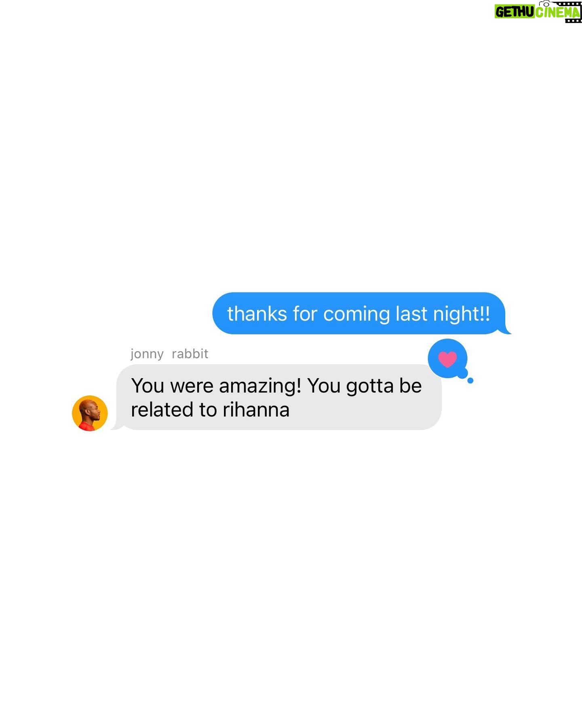Click the word 'amazing!' in gray bubble
This screenshot has width=582, height=728.
(260, 386)
